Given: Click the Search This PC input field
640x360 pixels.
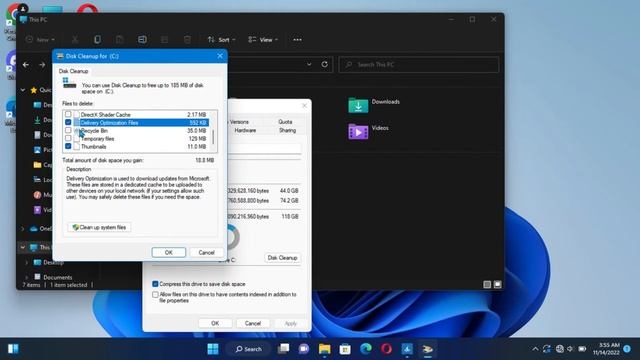Looking at the screenshot, I should tap(418, 64).
